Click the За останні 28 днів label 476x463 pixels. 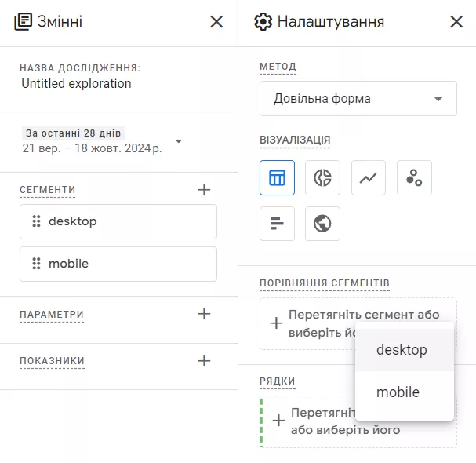(x=74, y=133)
